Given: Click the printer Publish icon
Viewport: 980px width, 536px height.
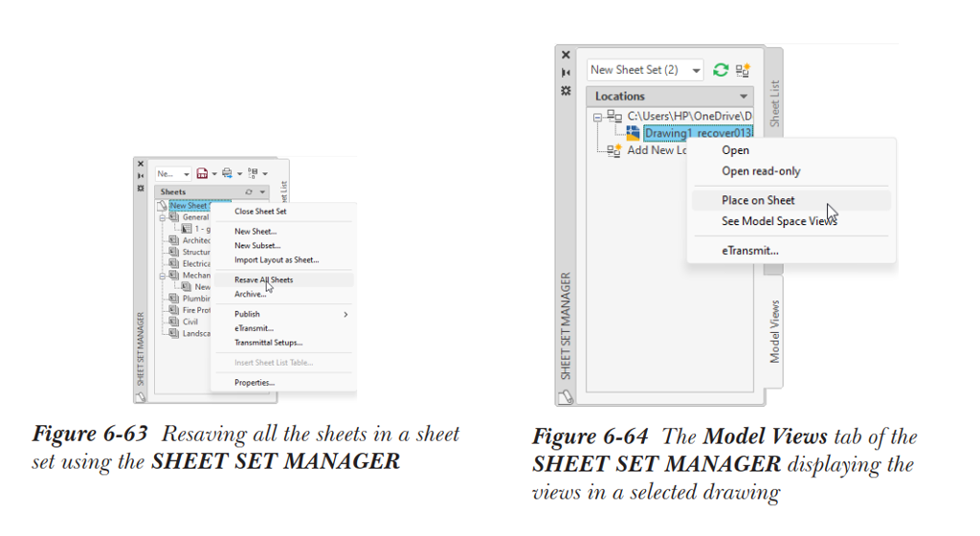Looking at the screenshot, I should (x=227, y=173).
